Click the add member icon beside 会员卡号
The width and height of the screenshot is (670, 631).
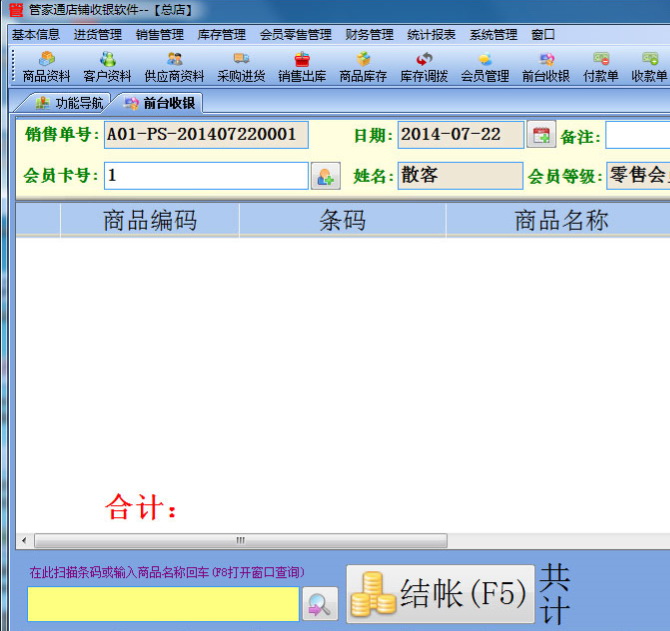[x=326, y=176]
